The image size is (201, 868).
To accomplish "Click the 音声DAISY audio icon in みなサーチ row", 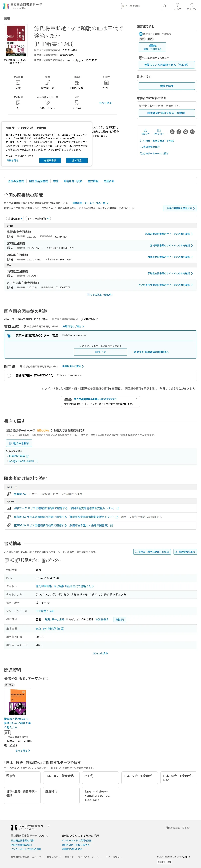I will coord(9,494).
